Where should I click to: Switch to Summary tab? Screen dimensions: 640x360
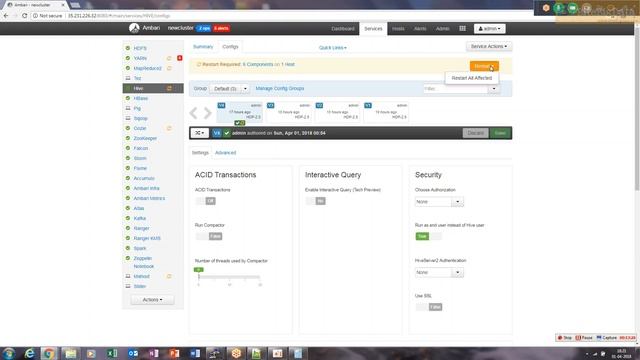pos(203,47)
